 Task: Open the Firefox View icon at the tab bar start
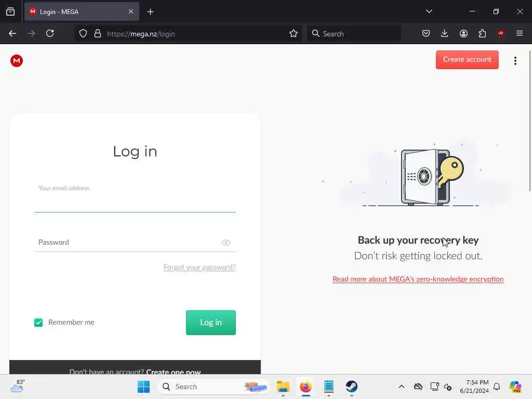(x=10, y=11)
